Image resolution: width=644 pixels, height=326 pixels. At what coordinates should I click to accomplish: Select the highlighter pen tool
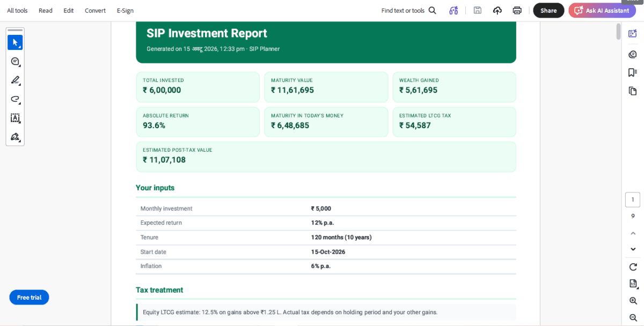coord(15,80)
